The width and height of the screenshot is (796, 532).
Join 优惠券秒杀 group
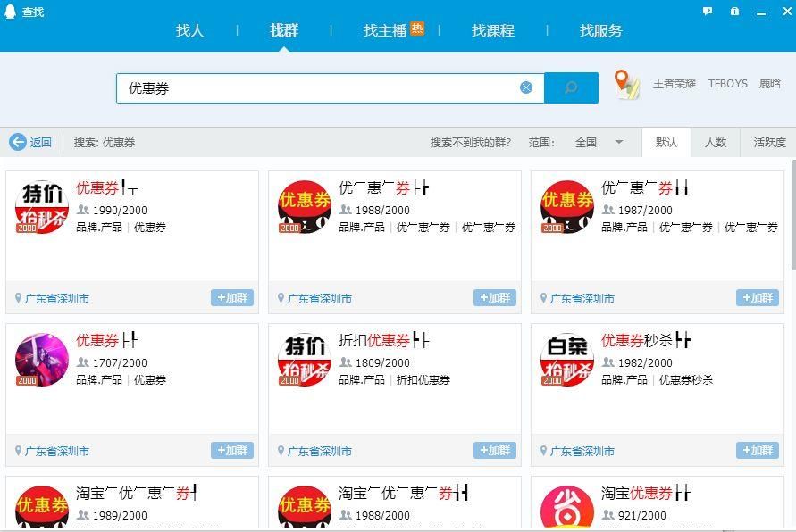(x=758, y=451)
